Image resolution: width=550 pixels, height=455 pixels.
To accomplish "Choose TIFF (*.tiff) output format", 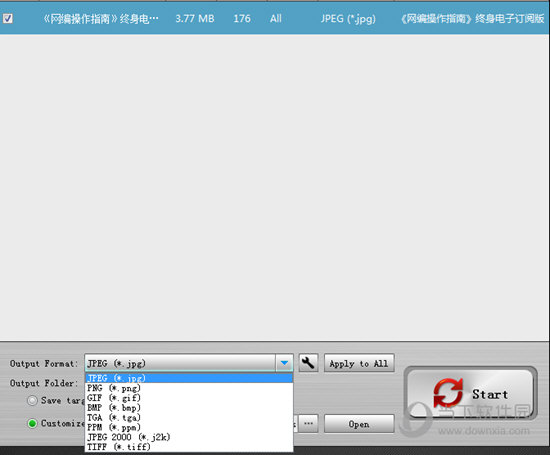I will (189, 447).
